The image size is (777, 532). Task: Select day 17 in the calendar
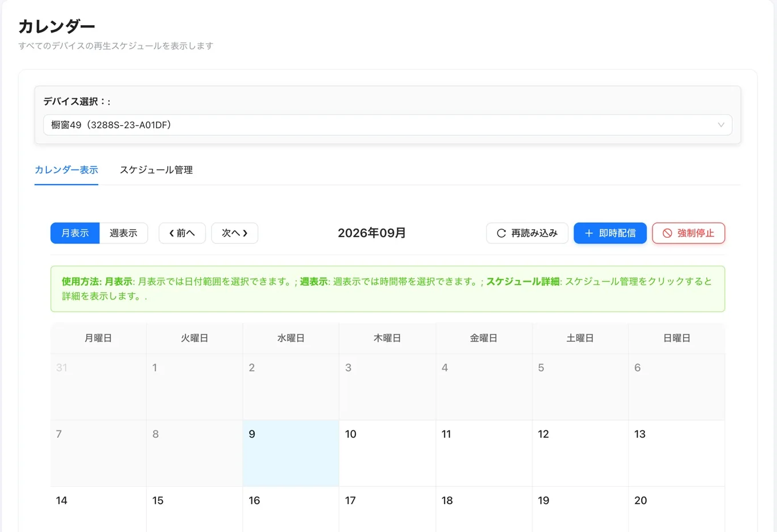tap(387, 510)
